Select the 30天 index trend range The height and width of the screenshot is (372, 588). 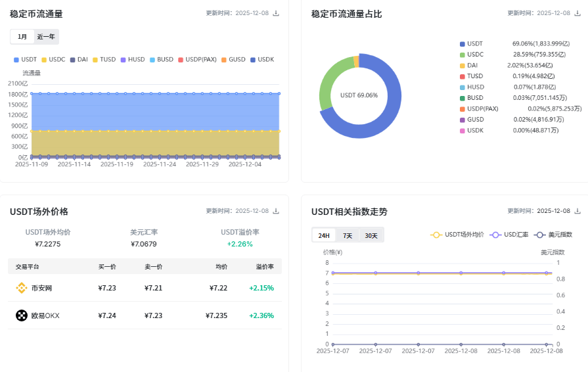[x=371, y=235]
